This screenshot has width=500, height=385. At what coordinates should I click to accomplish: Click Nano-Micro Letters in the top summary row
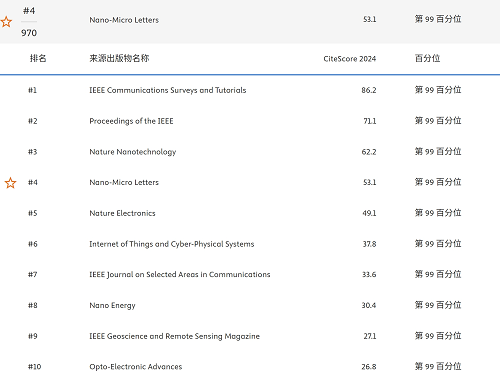coord(124,20)
